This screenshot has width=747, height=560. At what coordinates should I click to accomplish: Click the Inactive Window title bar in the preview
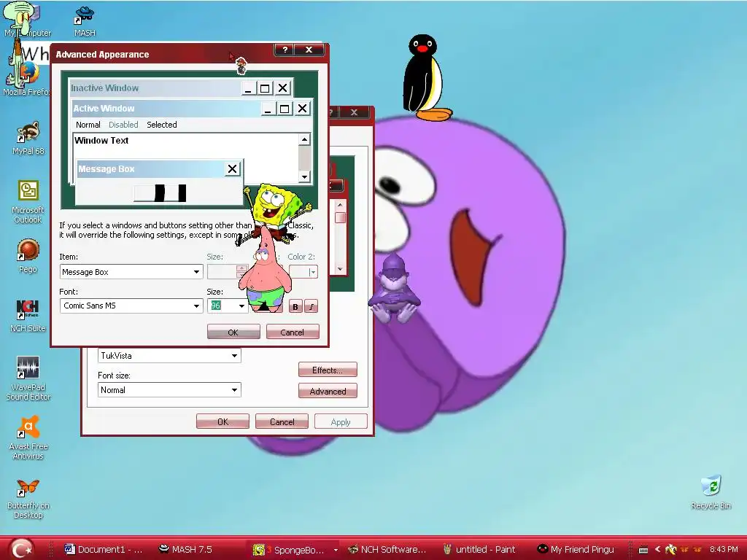pyautogui.click(x=155, y=88)
